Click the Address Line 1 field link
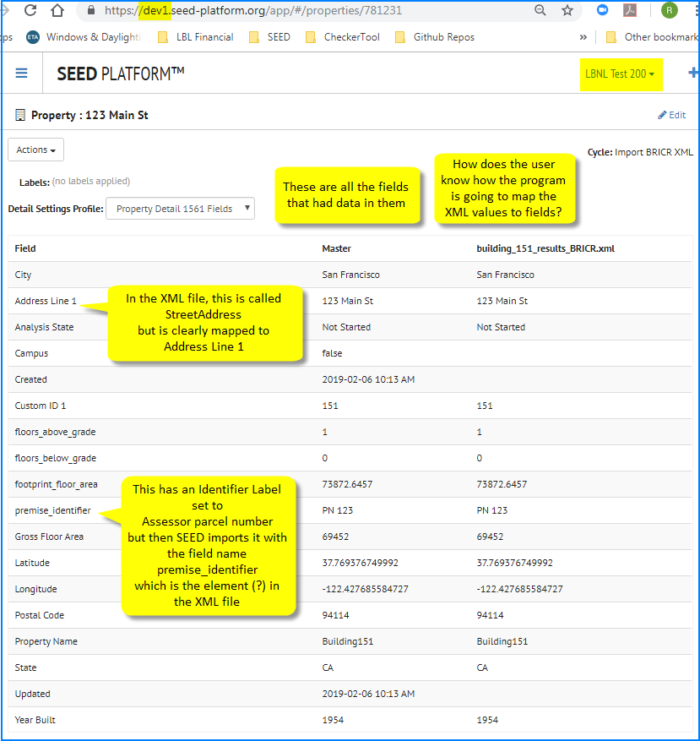This screenshot has height=741, width=700. click(x=44, y=301)
